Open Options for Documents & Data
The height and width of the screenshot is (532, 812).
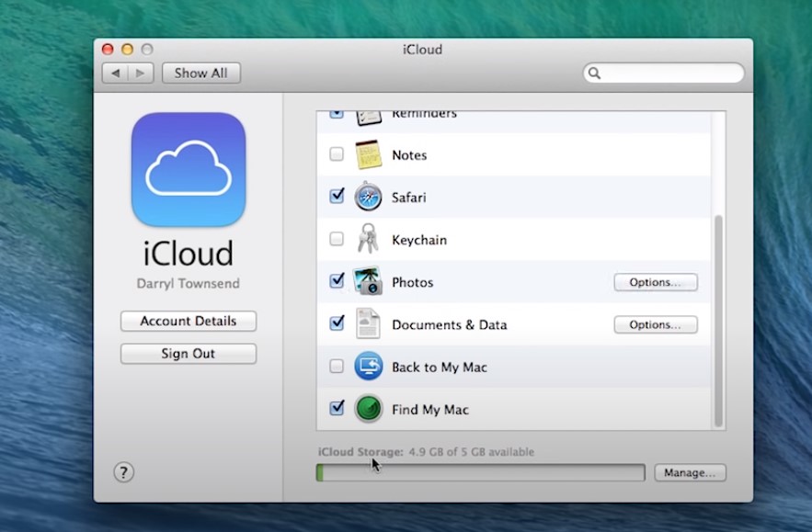[655, 324]
